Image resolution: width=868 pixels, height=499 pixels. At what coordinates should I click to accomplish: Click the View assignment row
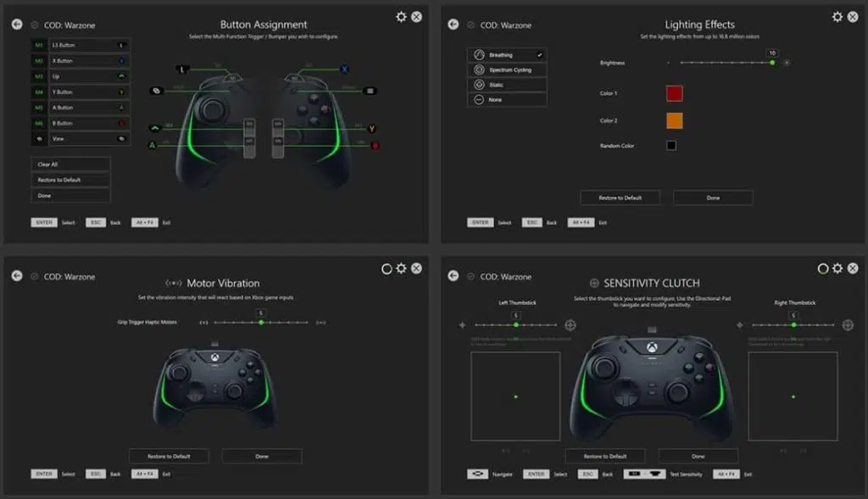[x=81, y=139]
